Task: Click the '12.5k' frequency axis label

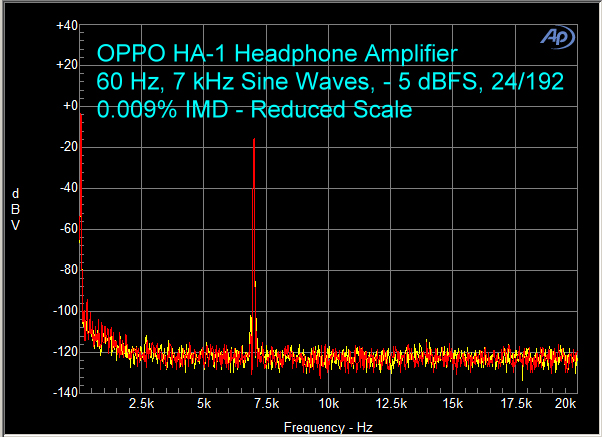Action: click(x=391, y=404)
